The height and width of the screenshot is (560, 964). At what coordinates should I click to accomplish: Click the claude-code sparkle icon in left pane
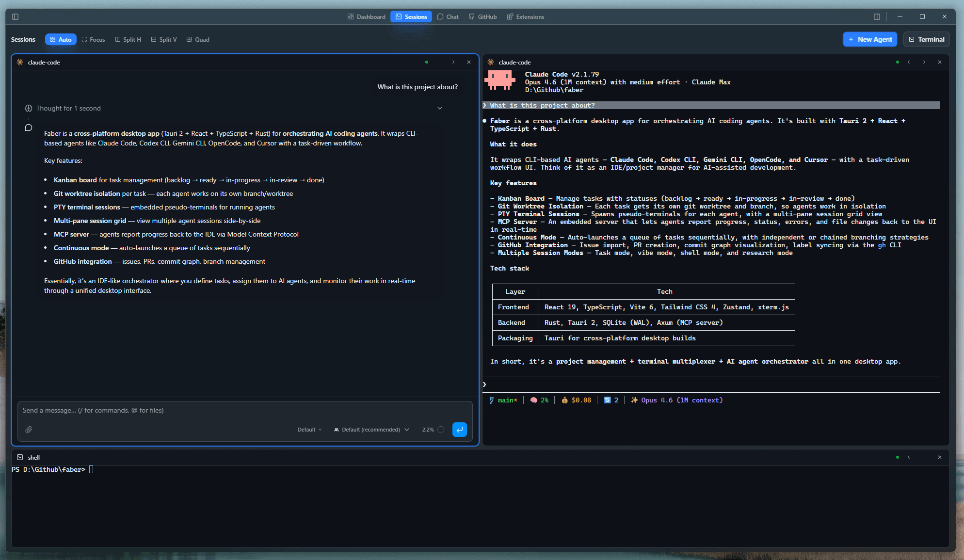click(20, 62)
